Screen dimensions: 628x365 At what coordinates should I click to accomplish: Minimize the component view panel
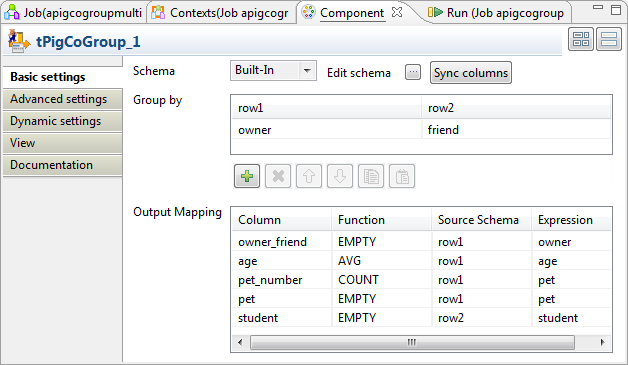[x=598, y=7]
